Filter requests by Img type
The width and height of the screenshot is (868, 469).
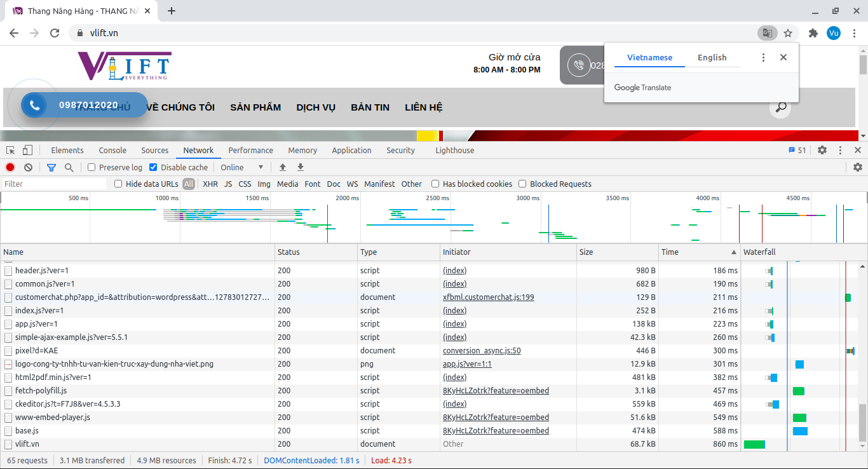point(264,184)
